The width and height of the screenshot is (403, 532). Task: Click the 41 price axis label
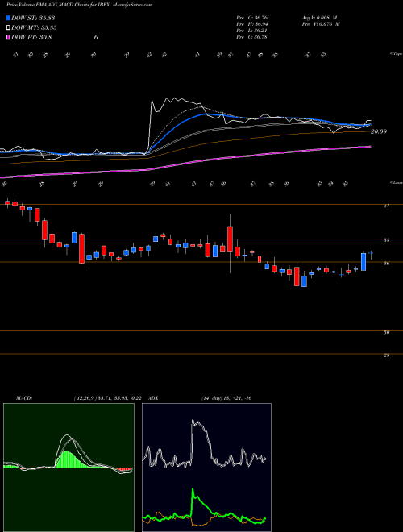[386, 206]
